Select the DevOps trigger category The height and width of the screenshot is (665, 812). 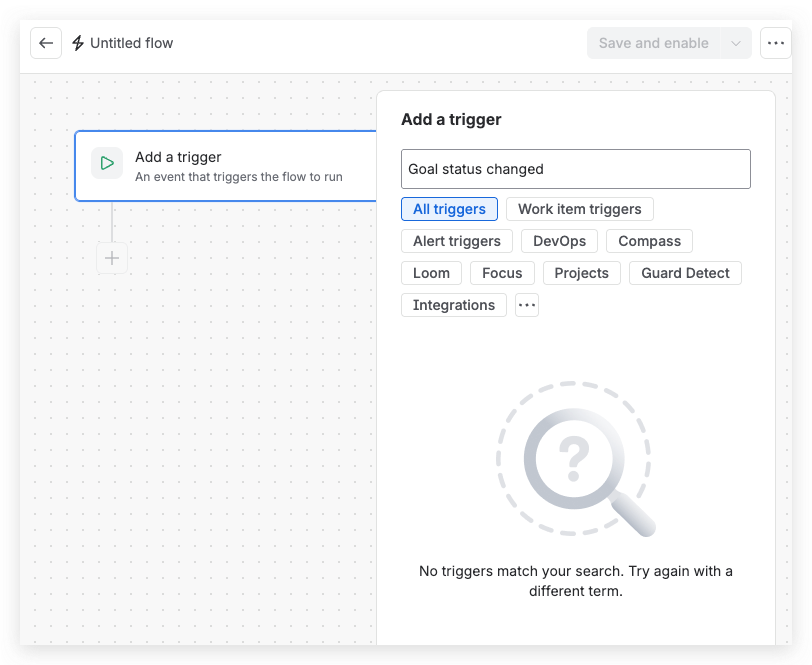point(559,241)
